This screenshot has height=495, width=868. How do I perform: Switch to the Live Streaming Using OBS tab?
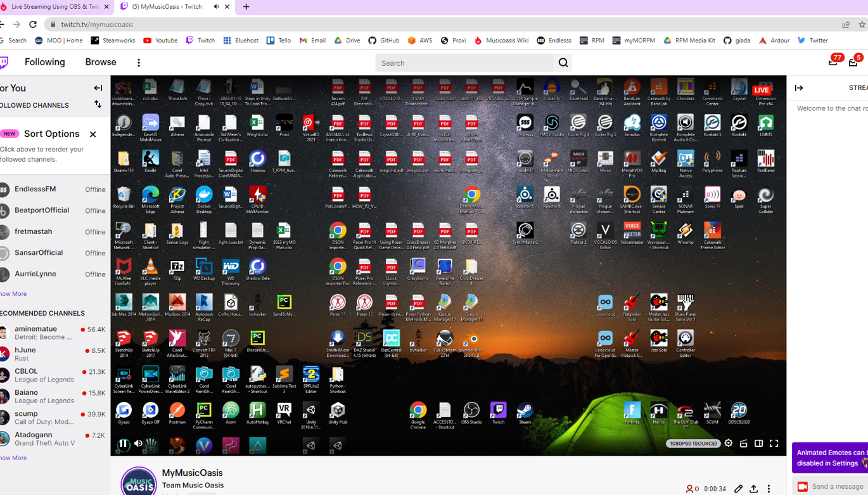(x=55, y=7)
